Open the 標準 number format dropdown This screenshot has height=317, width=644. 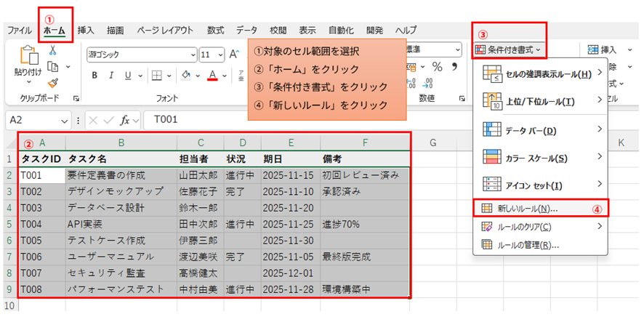459,50
